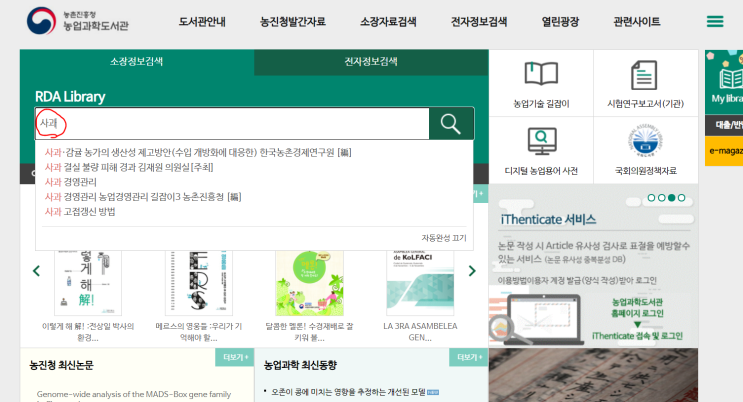This screenshot has height=402, width=743.
Task: Open article 오존이 콩에 미치는 영향을 추정하는 개선된 모델
Action: click(x=348, y=392)
